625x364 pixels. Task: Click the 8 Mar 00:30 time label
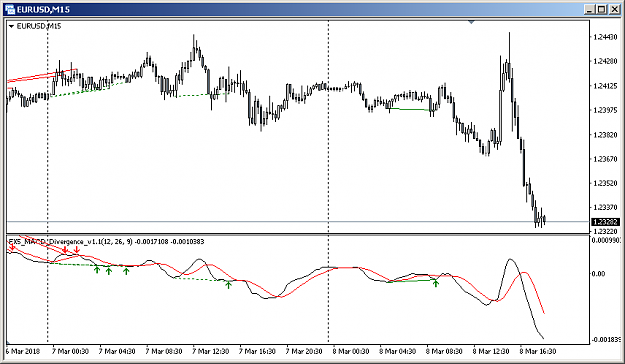pyautogui.click(x=351, y=351)
